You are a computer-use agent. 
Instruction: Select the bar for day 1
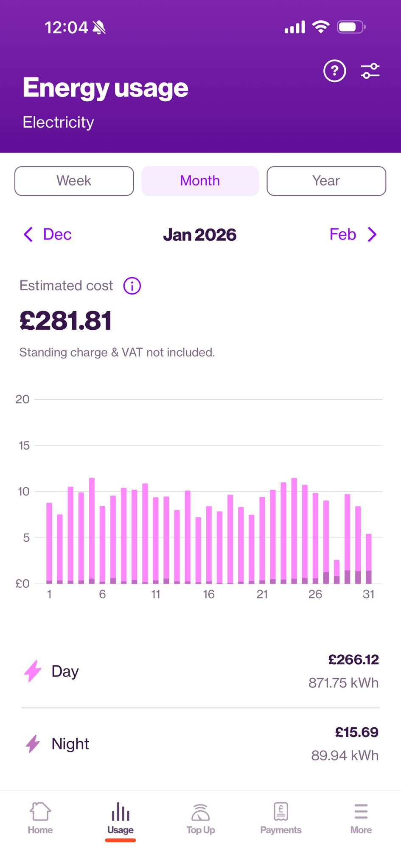point(49,542)
